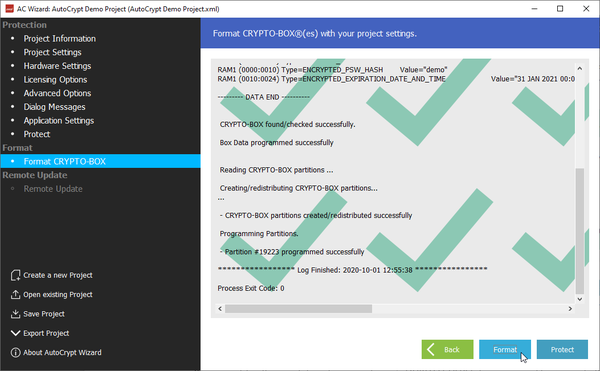This screenshot has height=371, width=600.
Task: Click the Create a new Project icon
Action: pyautogui.click(x=15, y=275)
